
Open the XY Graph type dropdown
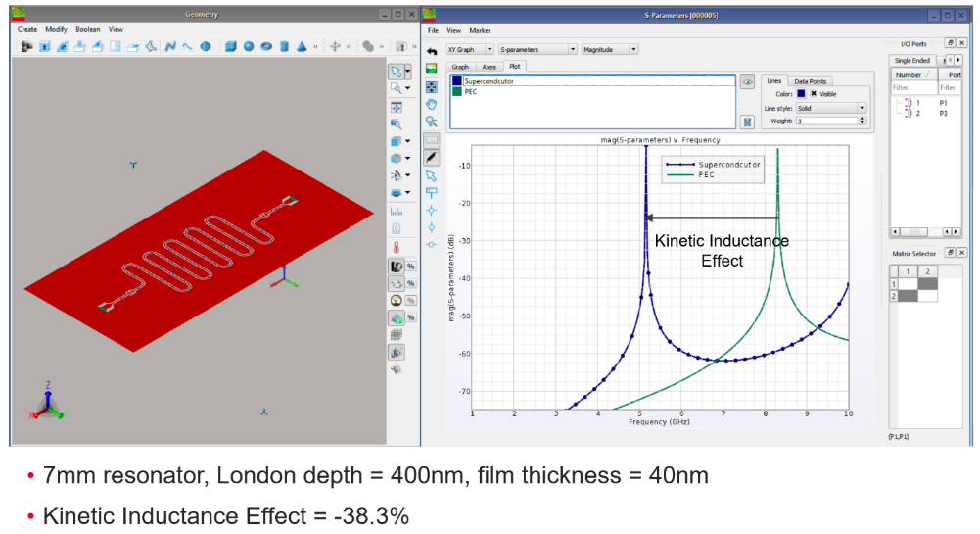[x=469, y=49]
